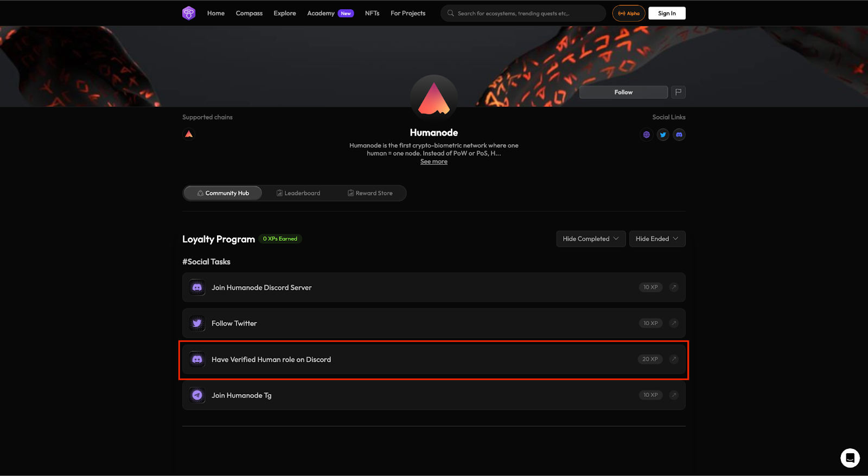This screenshot has width=868, height=476.
Task: Click Have Verified Human role on Discord task
Action: click(434, 359)
